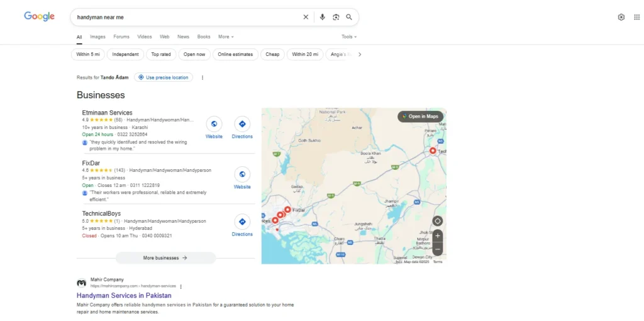Click TechnicalBoys phone number 0340 0009321
The image size is (644, 321).
(157, 236)
